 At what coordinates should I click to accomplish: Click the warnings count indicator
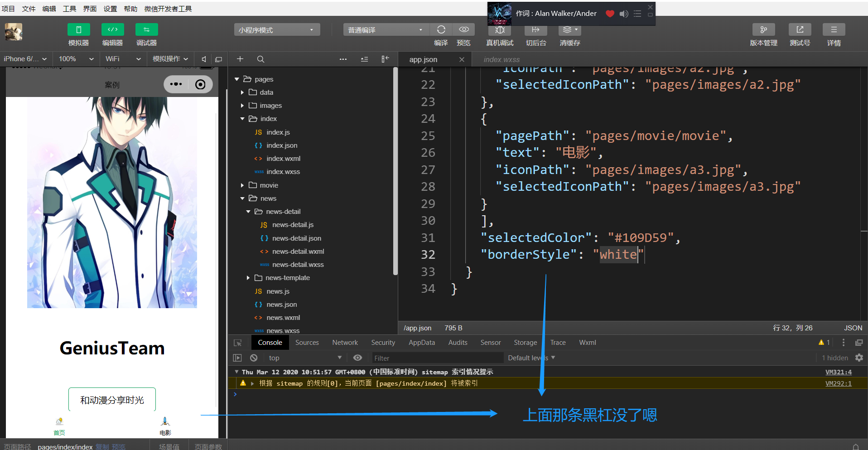[824, 343]
